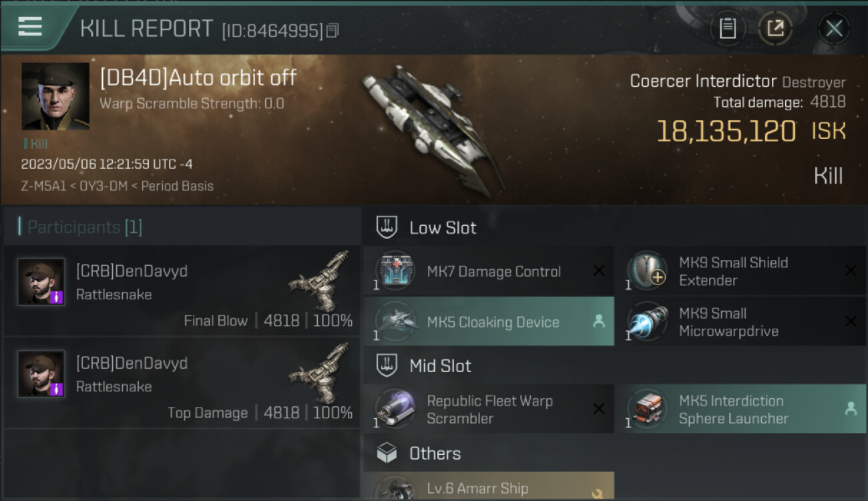Click the Republic Fleet Warp Scrambler icon

[x=395, y=409]
